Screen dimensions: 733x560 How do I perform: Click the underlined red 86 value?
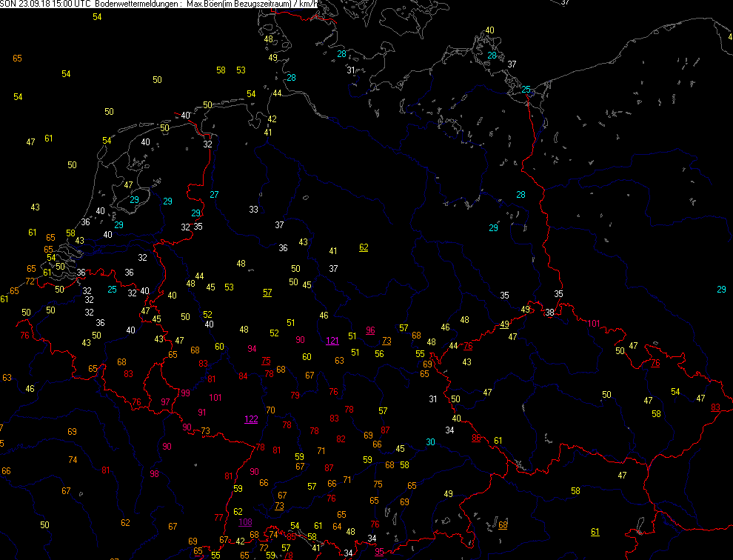[x=476, y=438]
